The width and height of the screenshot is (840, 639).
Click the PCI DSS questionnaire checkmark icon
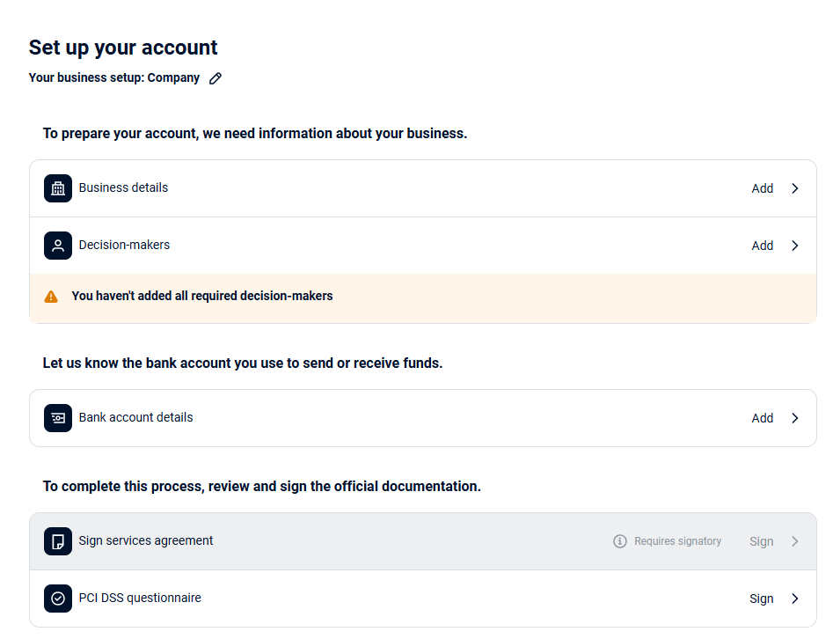coord(58,599)
